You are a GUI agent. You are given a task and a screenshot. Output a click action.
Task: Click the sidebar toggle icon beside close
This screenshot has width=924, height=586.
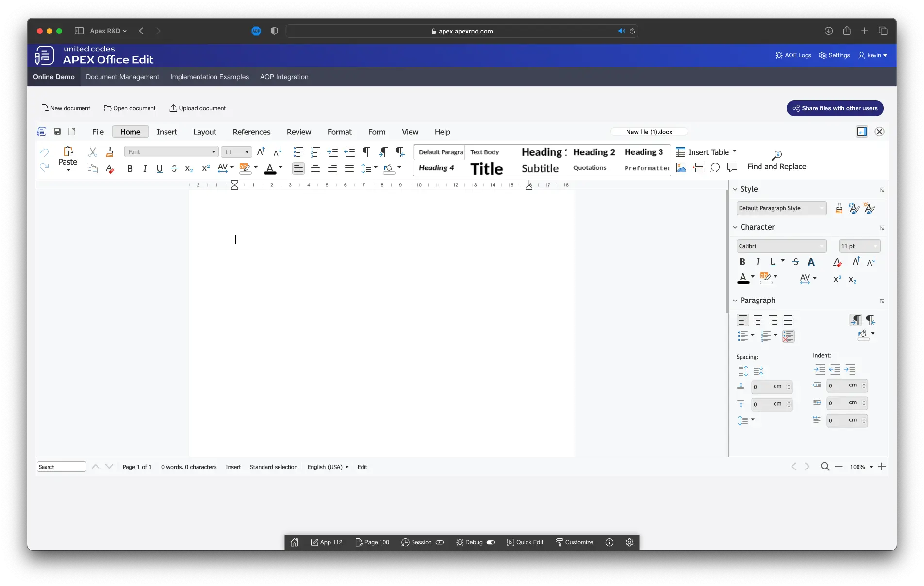(862, 132)
